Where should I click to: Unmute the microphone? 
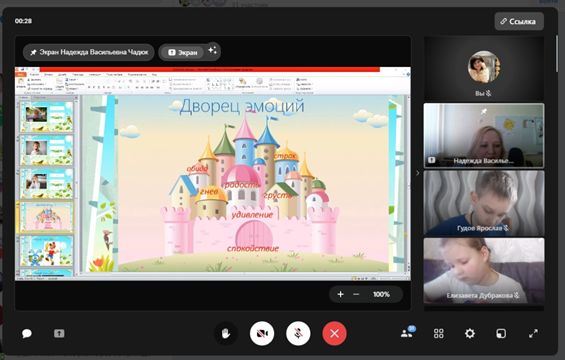coord(298,333)
